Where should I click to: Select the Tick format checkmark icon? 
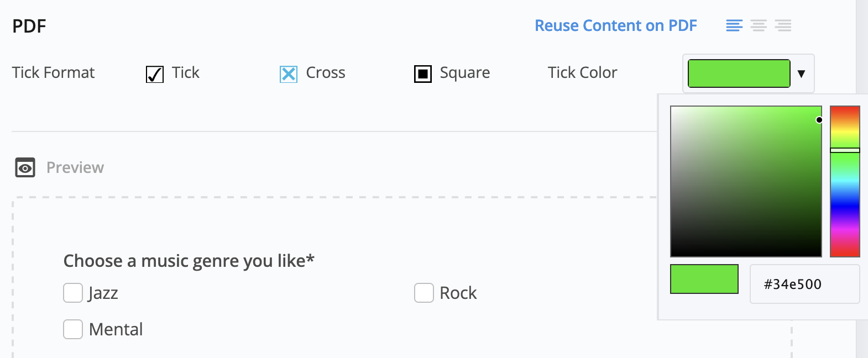(155, 74)
